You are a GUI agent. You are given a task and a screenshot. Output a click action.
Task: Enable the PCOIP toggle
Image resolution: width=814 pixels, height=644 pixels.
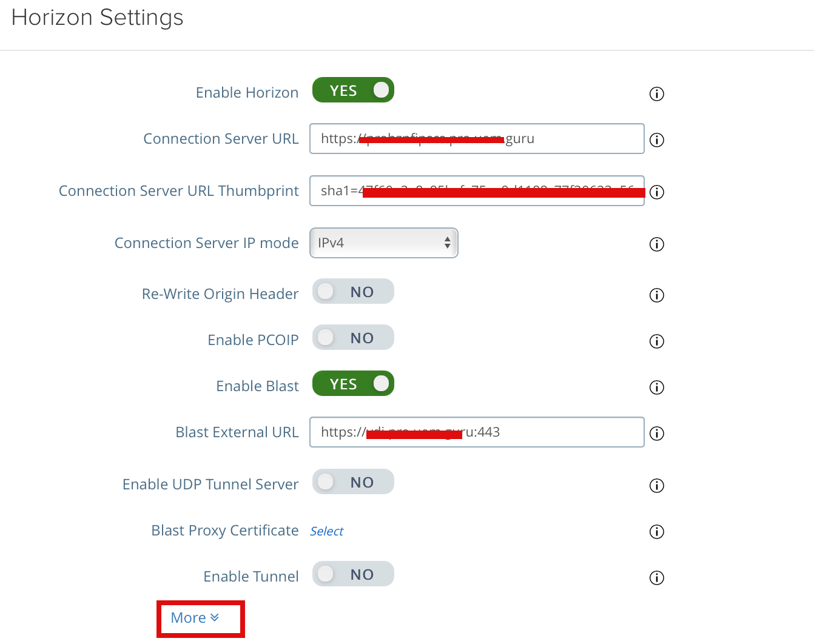(x=353, y=338)
